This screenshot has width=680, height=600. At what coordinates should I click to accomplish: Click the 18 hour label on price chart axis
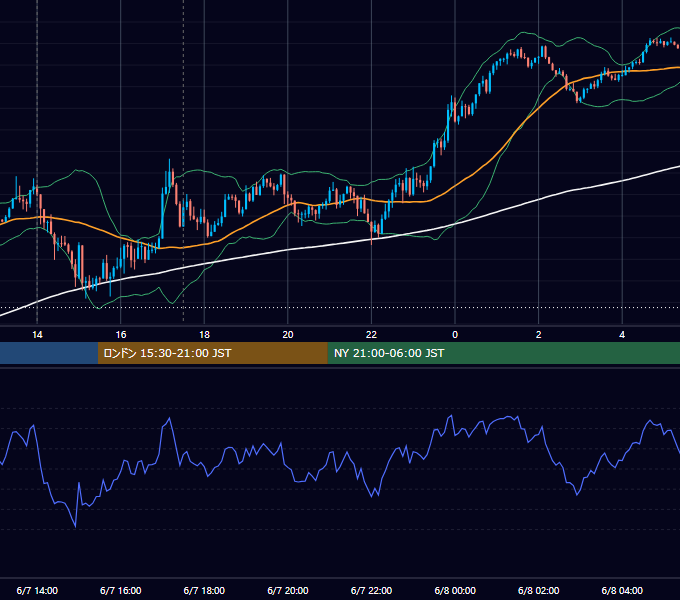[204, 335]
